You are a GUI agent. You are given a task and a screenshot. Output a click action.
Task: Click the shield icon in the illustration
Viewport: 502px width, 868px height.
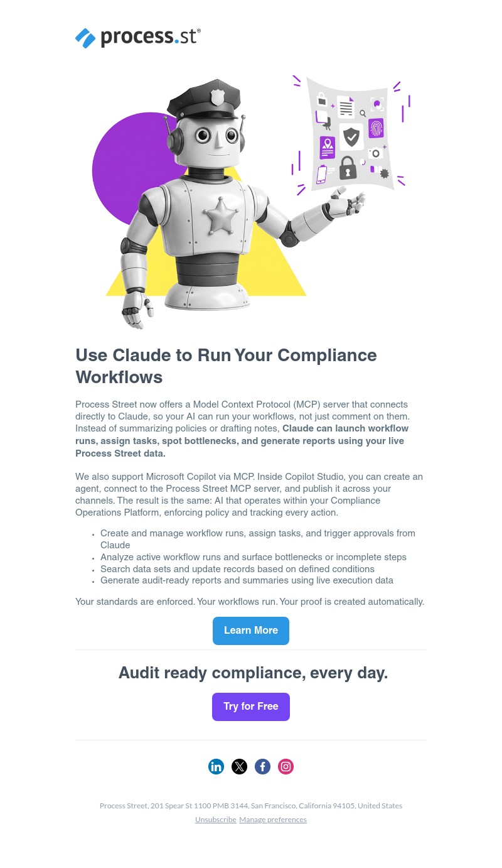pos(351,137)
